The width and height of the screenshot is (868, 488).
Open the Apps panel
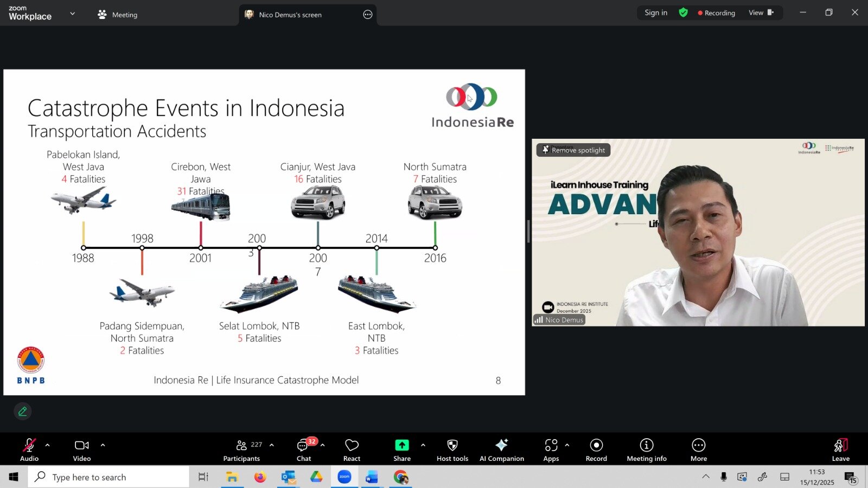[551, 450]
